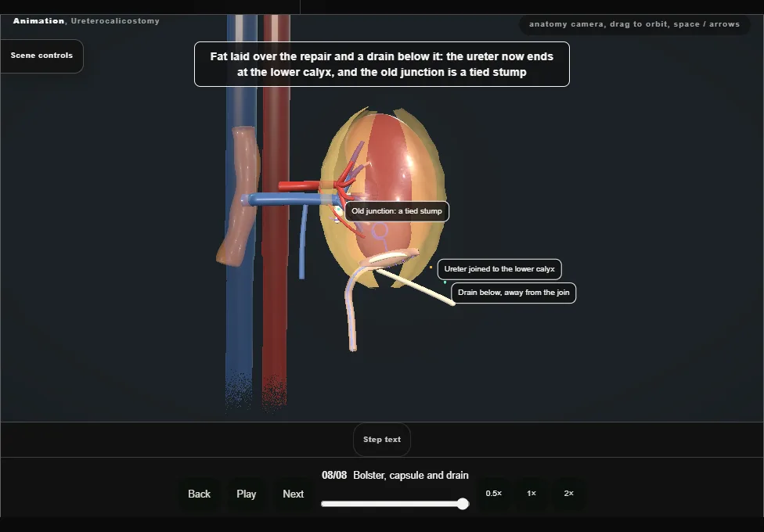
Task: Click the step caption about fat laid over repair
Action: pos(382,64)
